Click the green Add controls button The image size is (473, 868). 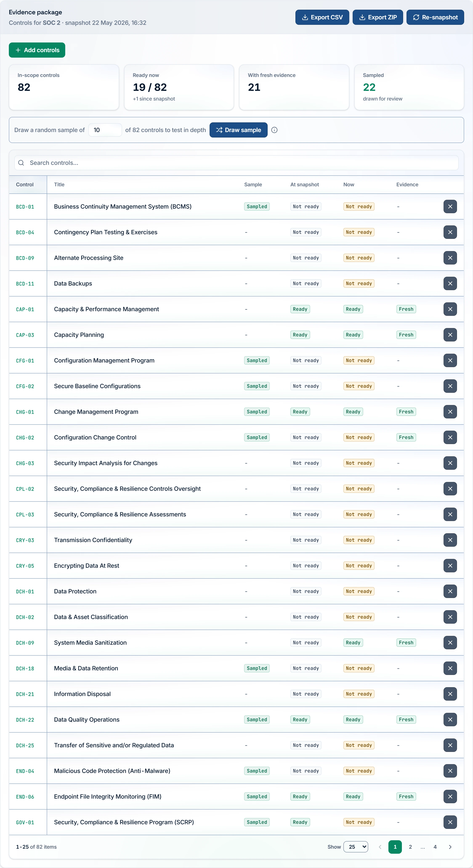click(x=37, y=50)
